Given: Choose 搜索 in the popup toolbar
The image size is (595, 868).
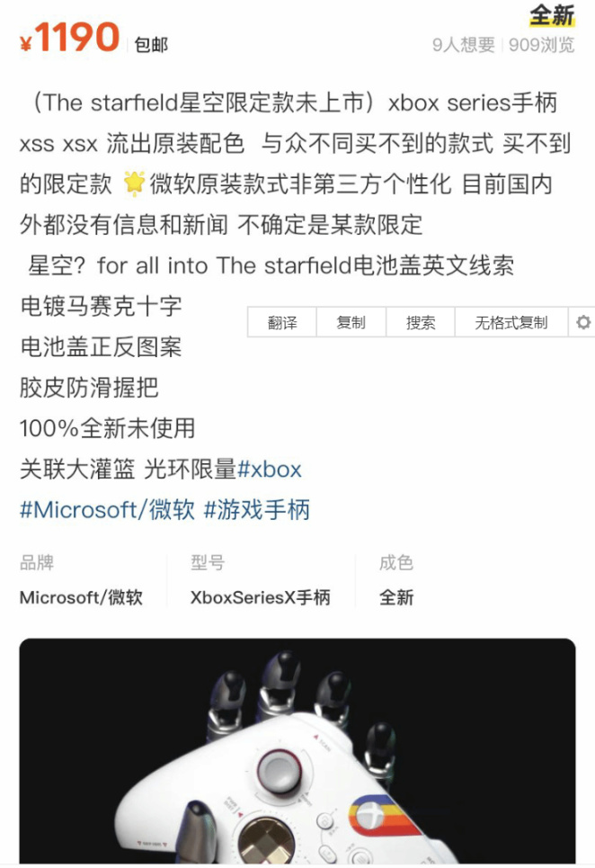Looking at the screenshot, I should (421, 322).
